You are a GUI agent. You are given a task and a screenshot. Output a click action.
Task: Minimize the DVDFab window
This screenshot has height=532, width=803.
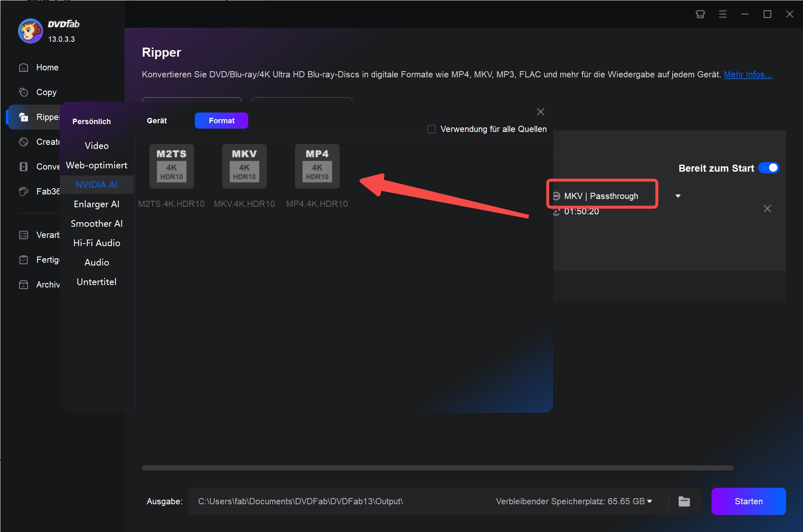tap(745, 14)
